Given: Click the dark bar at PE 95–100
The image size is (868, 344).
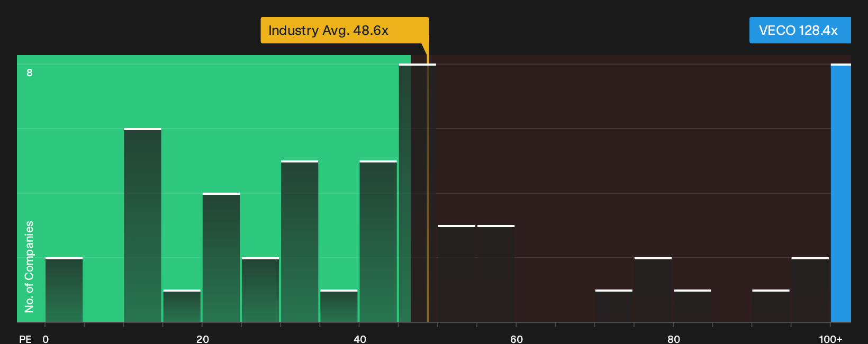Looking at the screenshot, I should [810, 289].
